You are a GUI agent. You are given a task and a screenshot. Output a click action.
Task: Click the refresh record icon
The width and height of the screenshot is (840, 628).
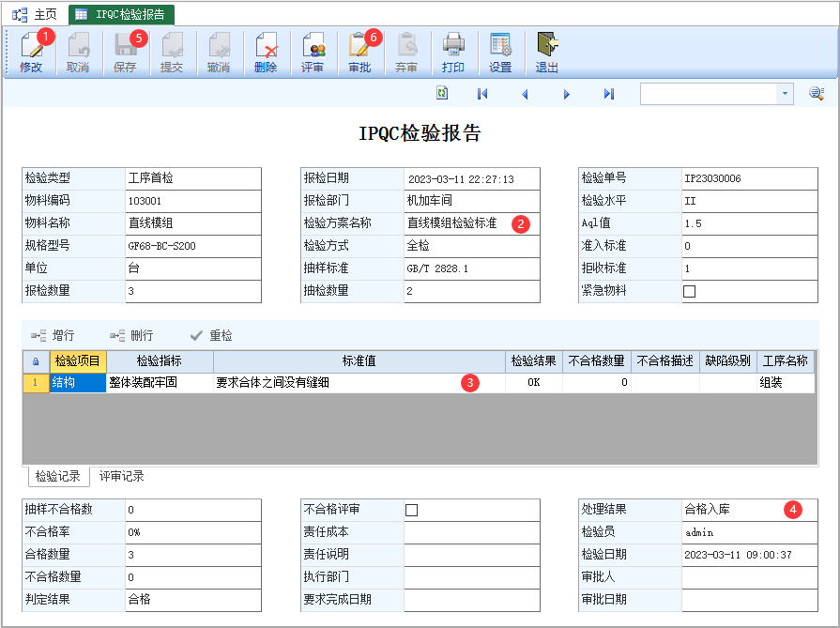coord(442,93)
